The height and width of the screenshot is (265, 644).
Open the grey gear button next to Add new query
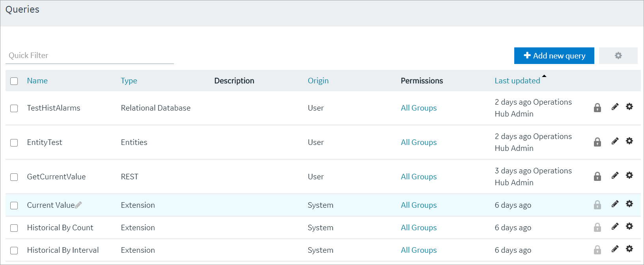tap(618, 56)
